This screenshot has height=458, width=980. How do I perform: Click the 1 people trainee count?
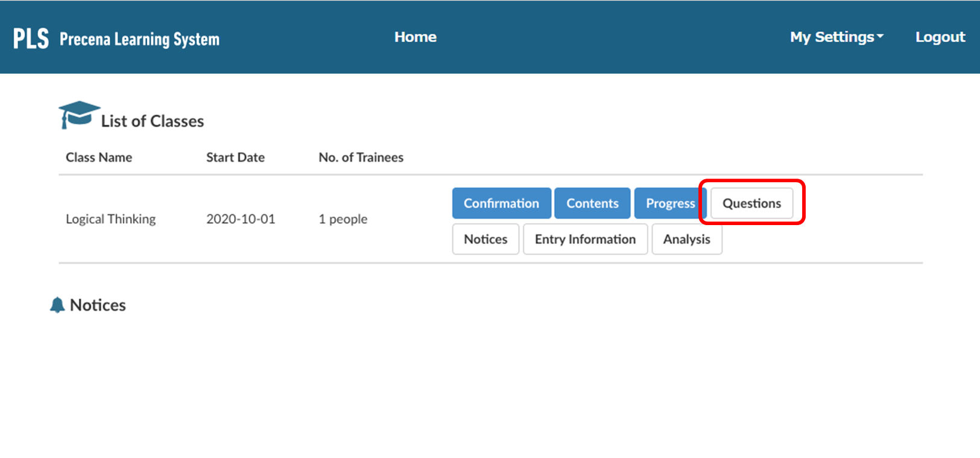point(343,219)
